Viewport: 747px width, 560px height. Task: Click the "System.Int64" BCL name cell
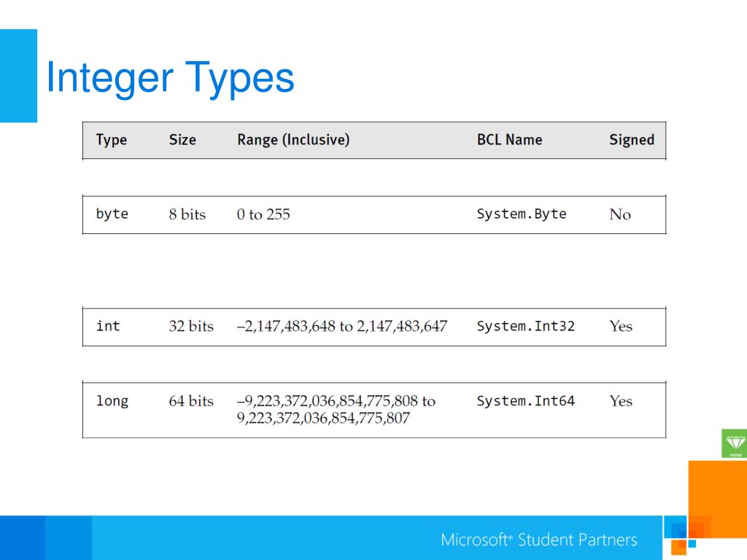pyautogui.click(x=526, y=401)
